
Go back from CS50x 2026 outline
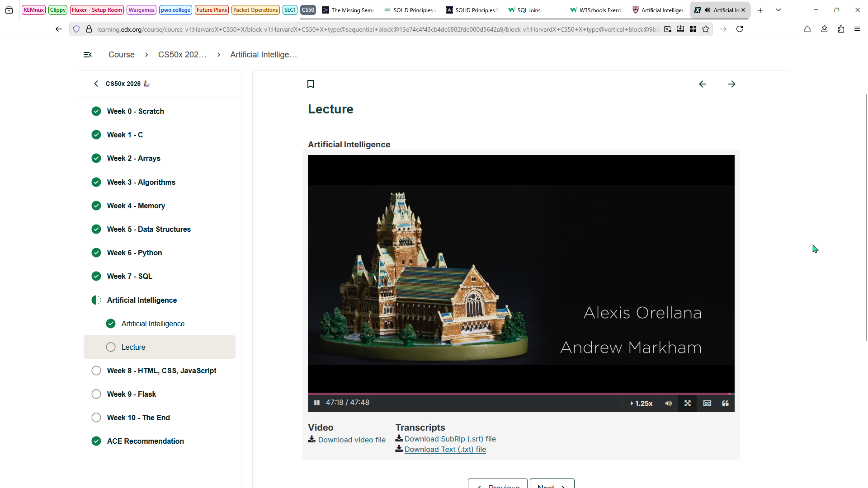click(x=96, y=84)
